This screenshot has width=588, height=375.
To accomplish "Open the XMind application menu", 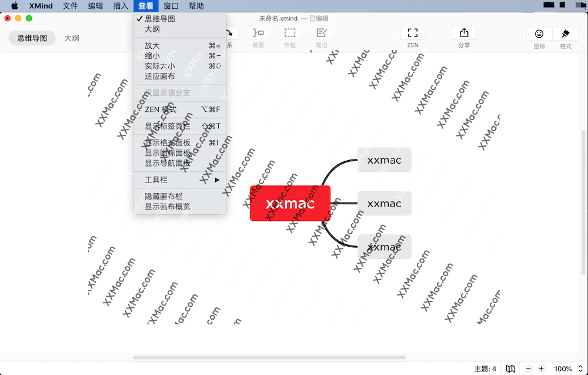I will (41, 6).
